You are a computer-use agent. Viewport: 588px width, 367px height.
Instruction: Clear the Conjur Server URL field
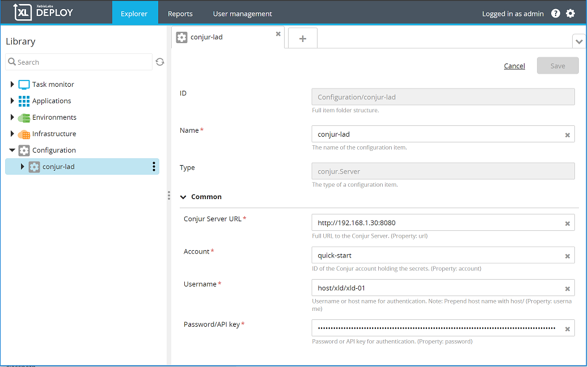(x=568, y=223)
